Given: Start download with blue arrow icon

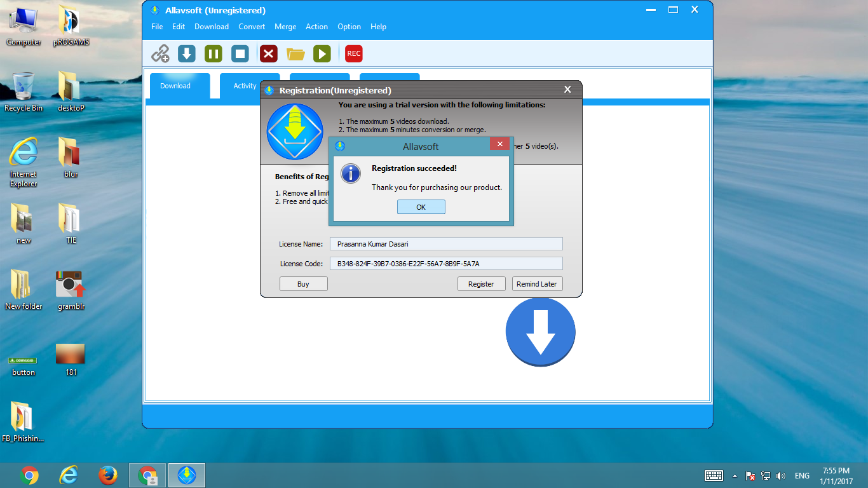Looking at the screenshot, I should pos(187,53).
